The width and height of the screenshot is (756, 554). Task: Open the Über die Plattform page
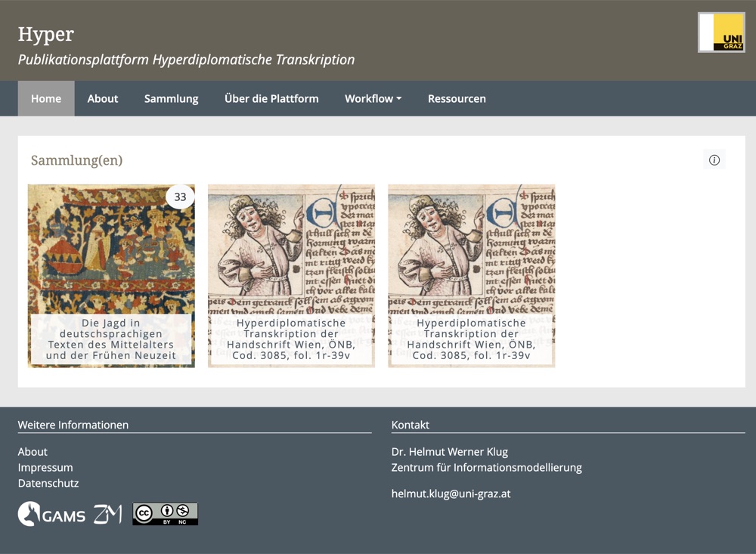click(x=271, y=98)
